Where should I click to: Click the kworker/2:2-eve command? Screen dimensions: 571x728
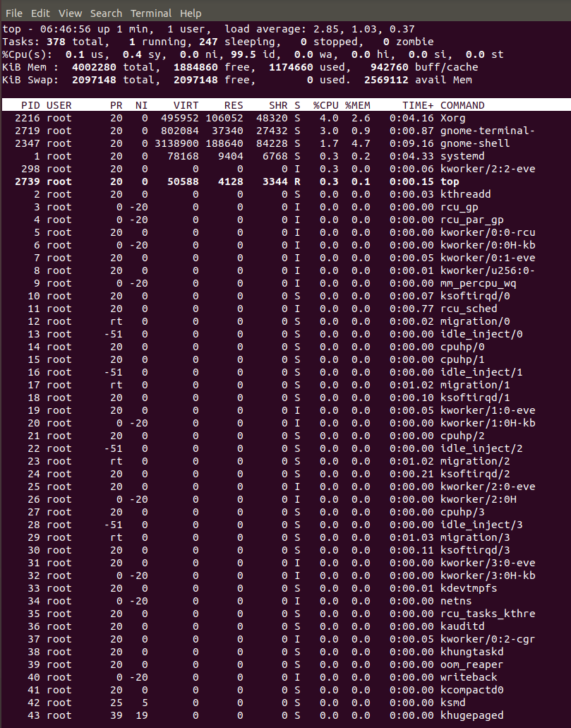(x=488, y=169)
